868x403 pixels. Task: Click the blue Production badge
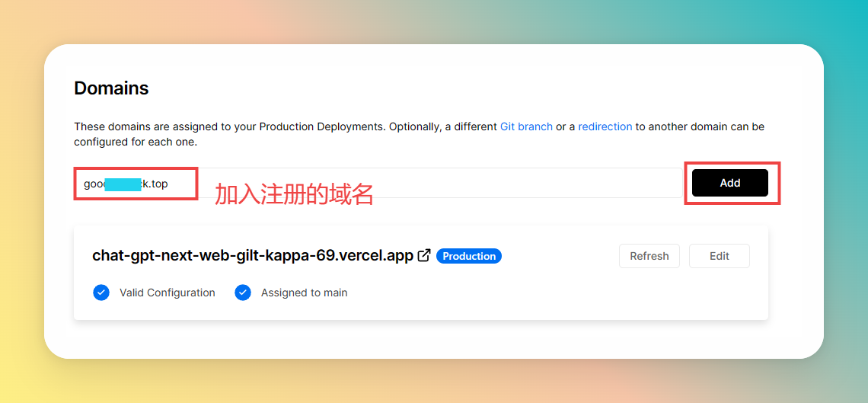point(468,256)
